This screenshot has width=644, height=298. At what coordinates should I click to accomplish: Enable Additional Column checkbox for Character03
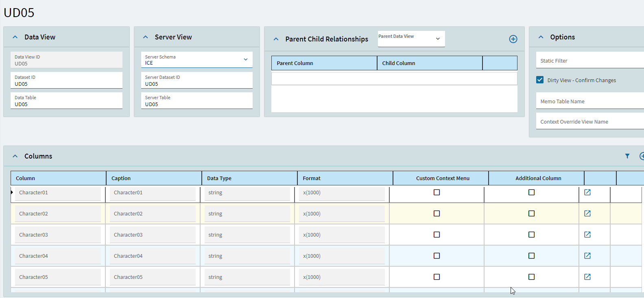pyautogui.click(x=531, y=235)
